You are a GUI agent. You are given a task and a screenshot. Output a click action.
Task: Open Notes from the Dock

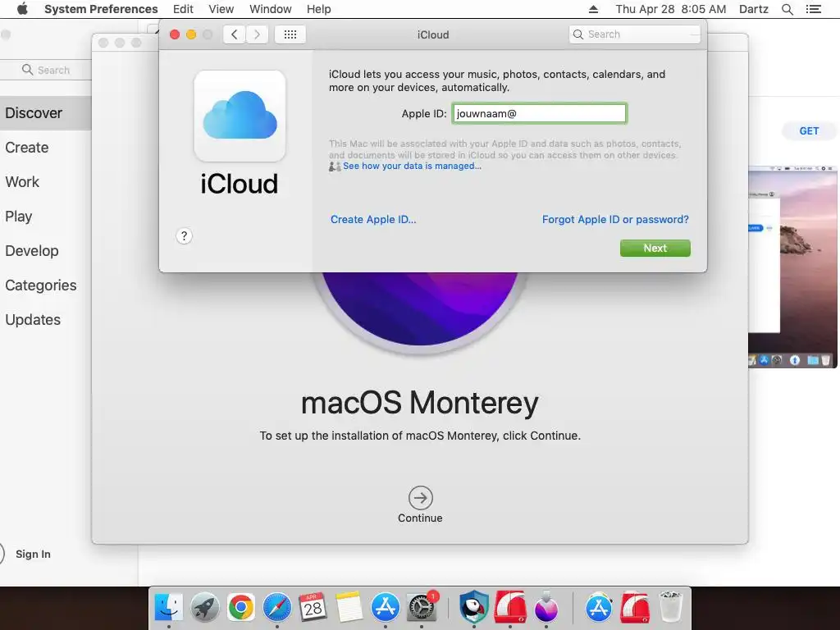coord(349,607)
